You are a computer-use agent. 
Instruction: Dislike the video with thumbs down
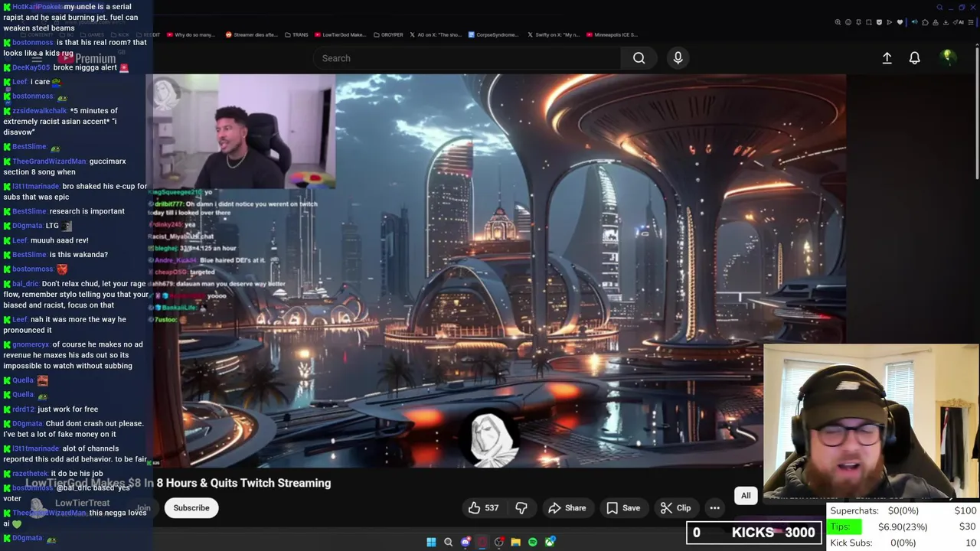click(521, 507)
